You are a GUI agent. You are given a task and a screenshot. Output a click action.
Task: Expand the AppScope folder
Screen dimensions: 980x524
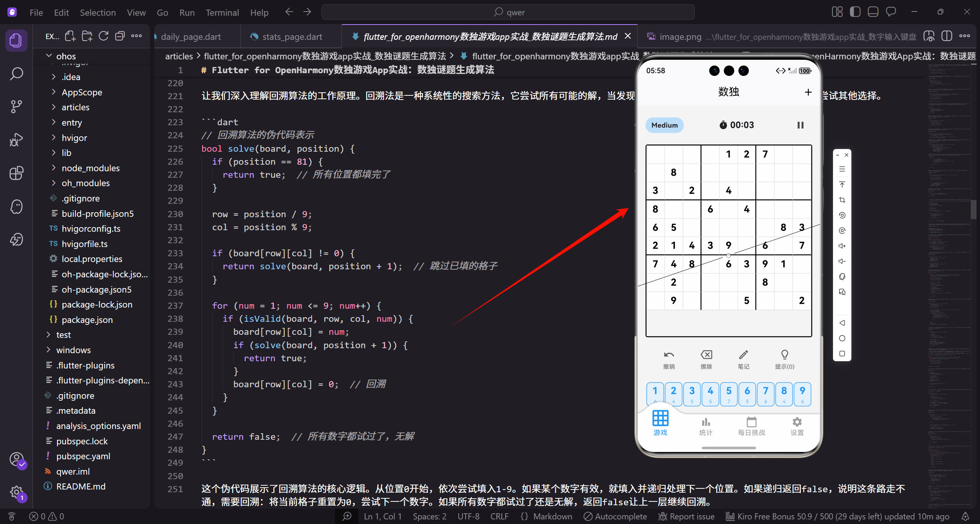point(54,92)
